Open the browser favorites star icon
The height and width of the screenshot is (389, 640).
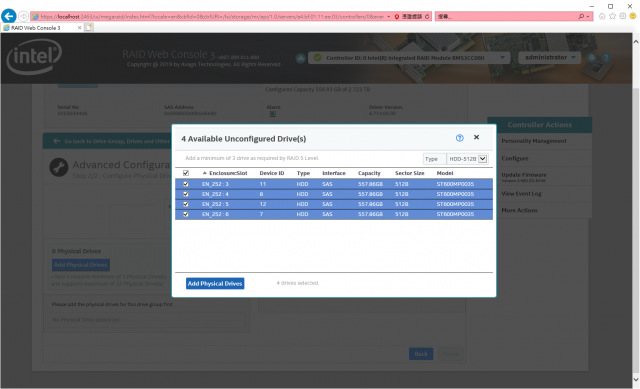[612, 16]
